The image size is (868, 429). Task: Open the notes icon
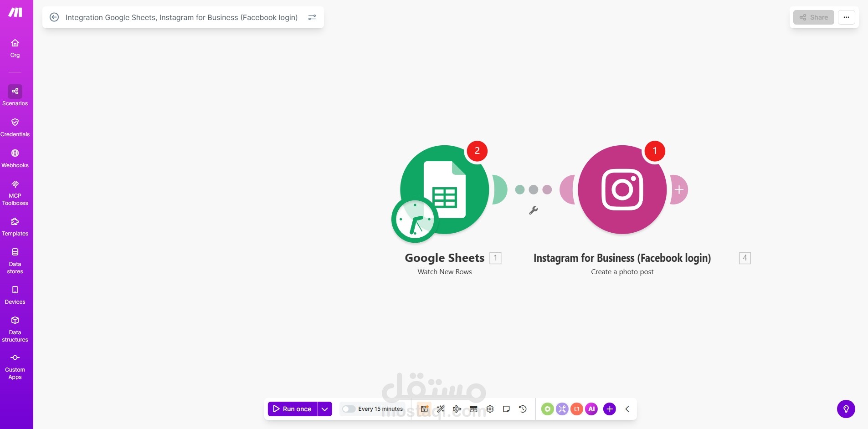click(506, 409)
